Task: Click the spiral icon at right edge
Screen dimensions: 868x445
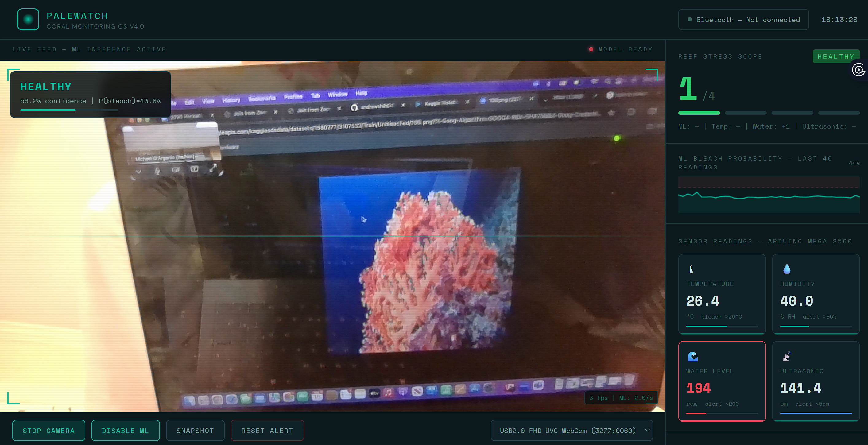Action: (858, 70)
